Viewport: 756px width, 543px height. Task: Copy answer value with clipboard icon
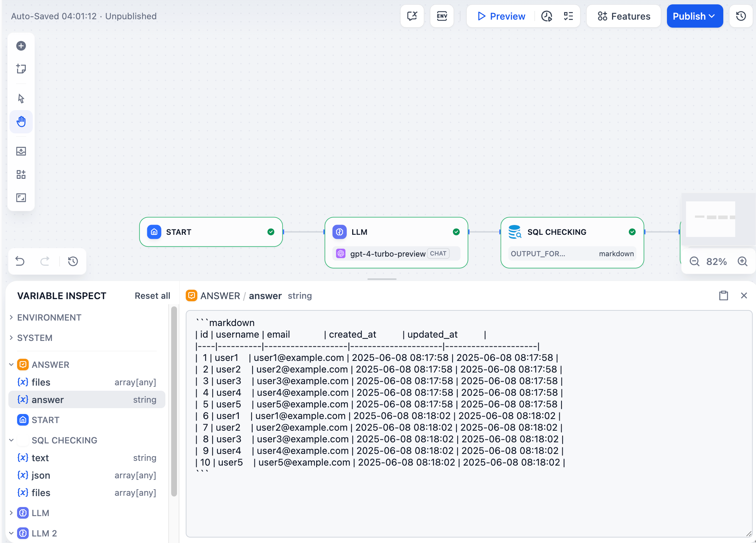click(724, 295)
